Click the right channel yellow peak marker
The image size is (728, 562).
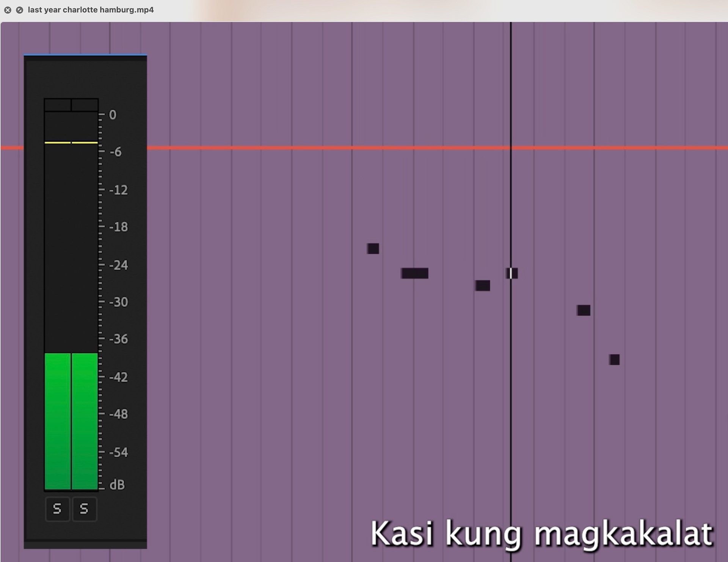coord(85,143)
